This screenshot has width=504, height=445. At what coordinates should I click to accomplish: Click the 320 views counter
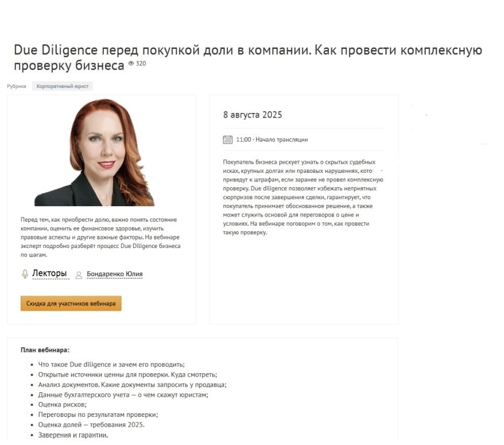[x=141, y=63]
